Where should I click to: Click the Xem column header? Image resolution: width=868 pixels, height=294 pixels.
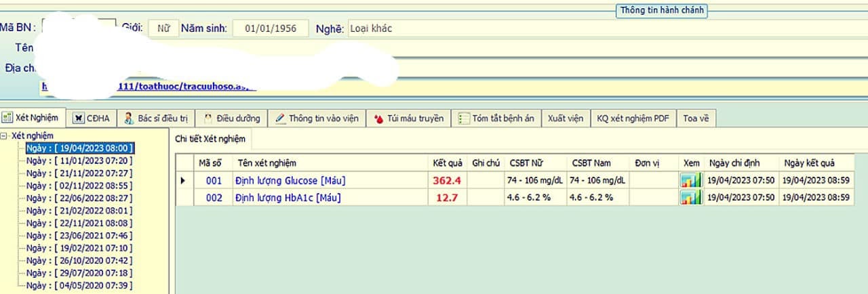(691, 163)
